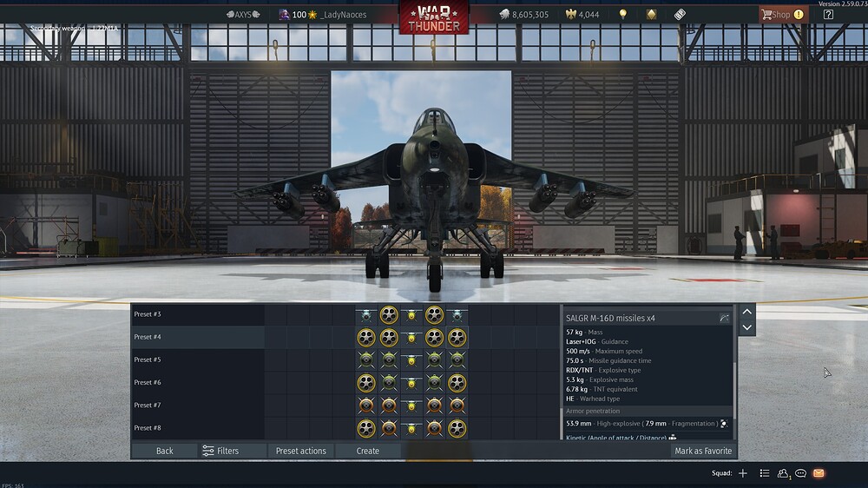Click Preset #7 leftmost orange bomb icon
The height and width of the screenshot is (488, 868).
click(x=366, y=406)
